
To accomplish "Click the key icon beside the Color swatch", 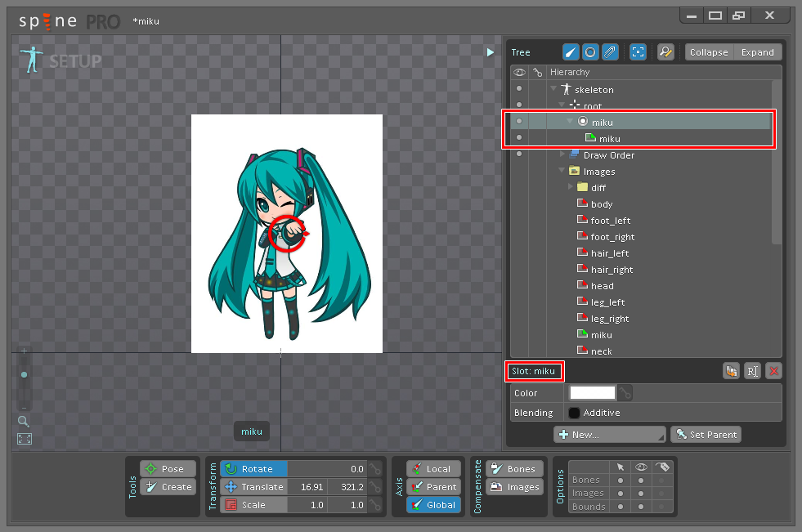I will (x=625, y=393).
